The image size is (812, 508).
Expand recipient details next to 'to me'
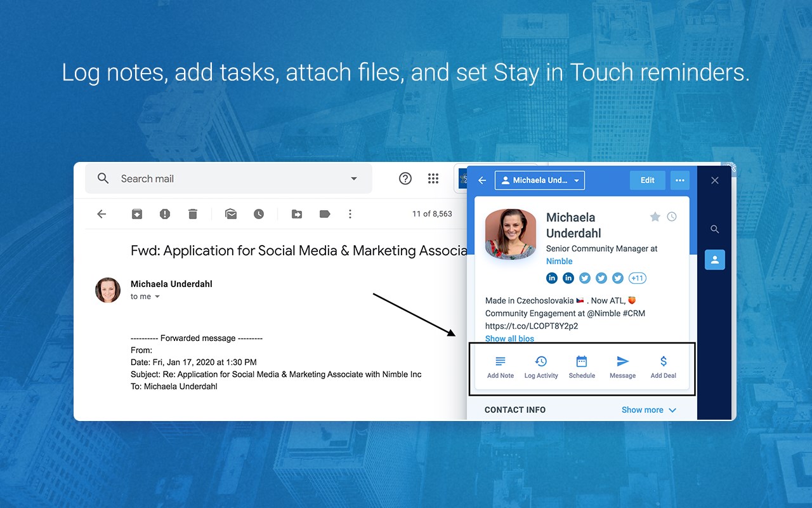pyautogui.click(x=157, y=297)
